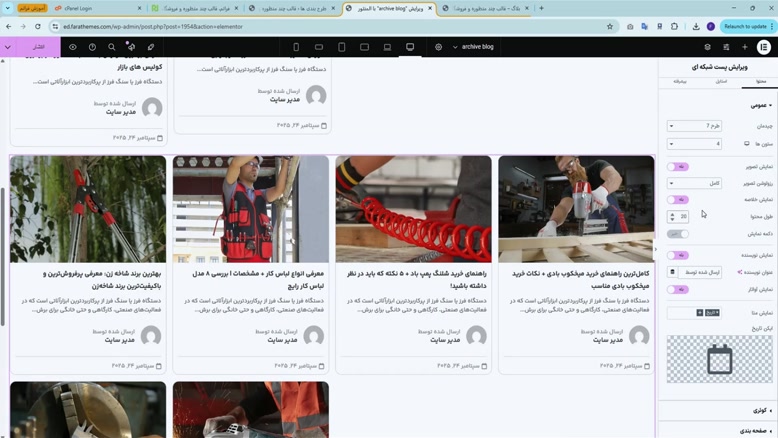Select the desktop responsive view icon
778x438 pixels.
pyautogui.click(x=410, y=47)
